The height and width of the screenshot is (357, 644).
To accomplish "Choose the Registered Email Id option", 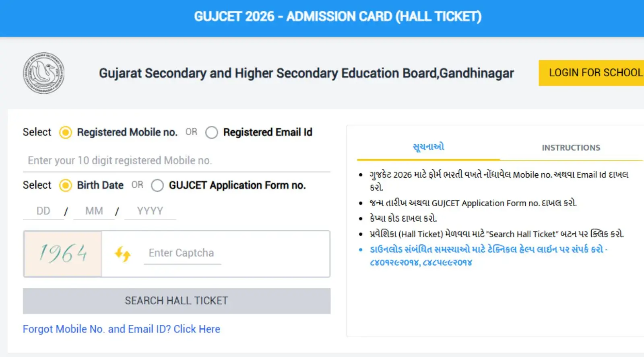I will point(212,132).
